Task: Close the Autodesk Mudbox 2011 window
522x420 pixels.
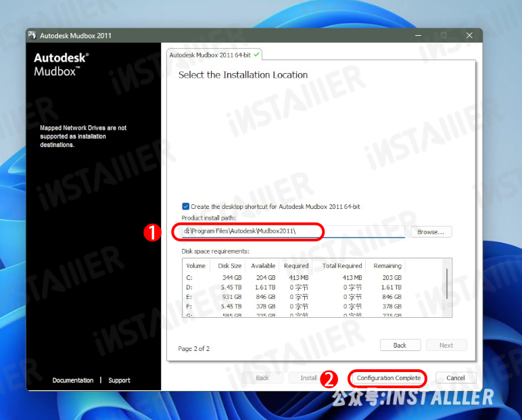Action: 469,35
